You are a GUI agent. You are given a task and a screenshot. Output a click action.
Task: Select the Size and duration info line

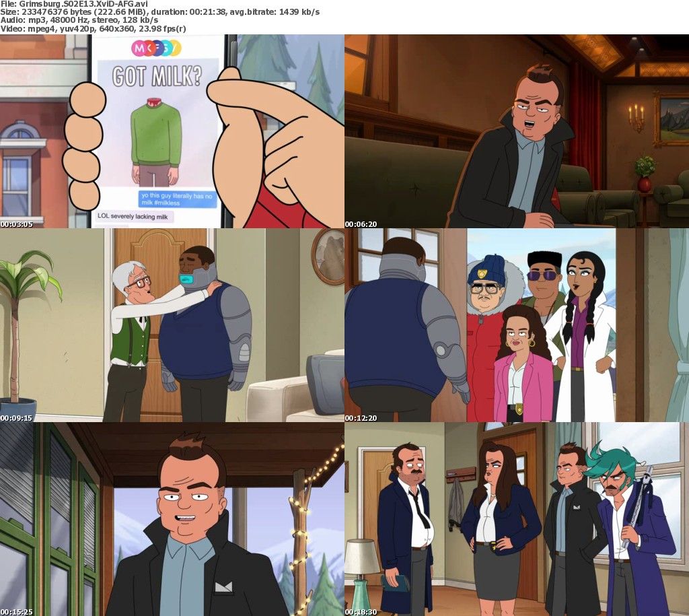[160, 12]
